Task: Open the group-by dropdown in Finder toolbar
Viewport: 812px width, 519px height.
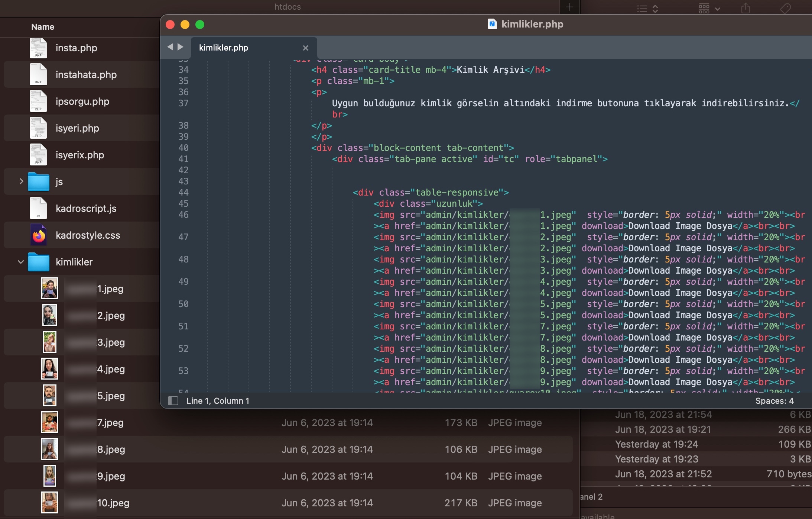Action: pos(709,8)
